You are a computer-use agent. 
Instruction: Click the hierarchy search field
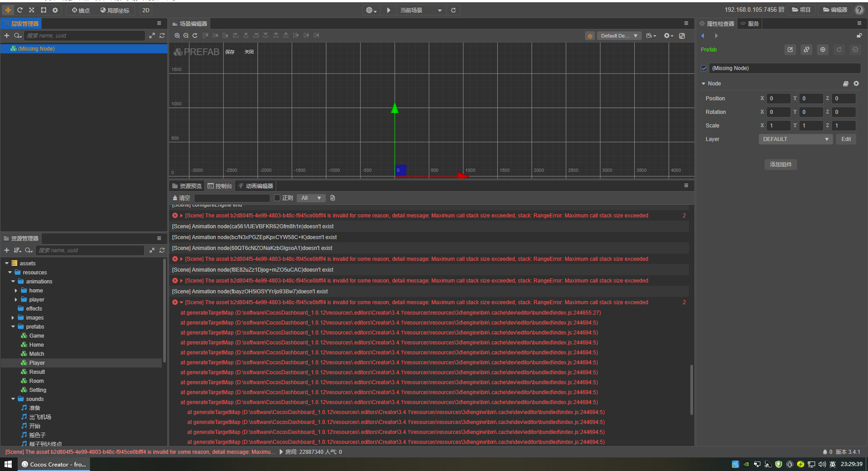[x=85, y=35]
